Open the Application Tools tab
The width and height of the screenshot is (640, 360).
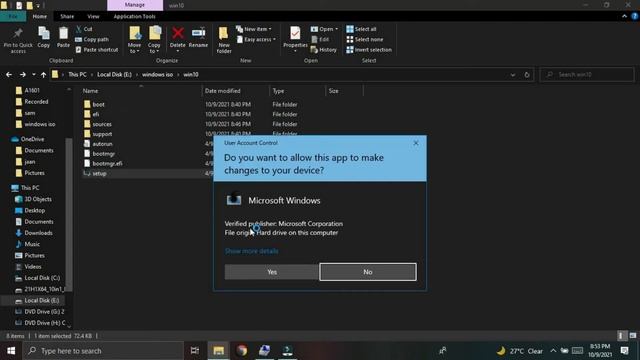coord(134,16)
